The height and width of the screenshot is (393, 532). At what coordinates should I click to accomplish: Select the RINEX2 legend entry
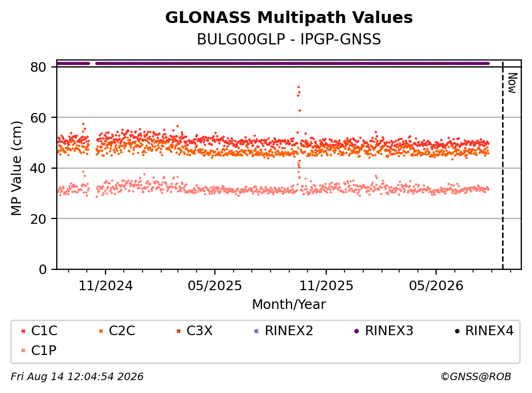coord(283,330)
